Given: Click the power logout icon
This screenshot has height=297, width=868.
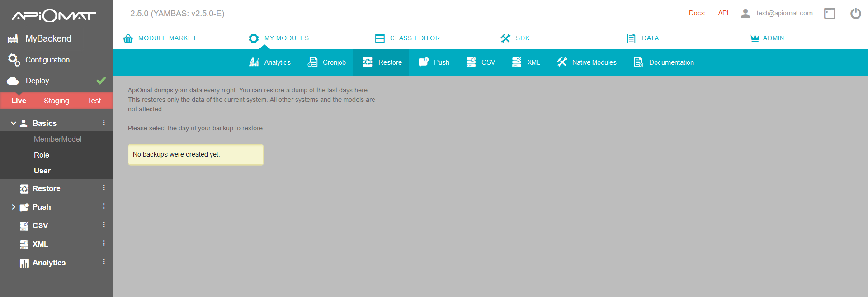Looking at the screenshot, I should [x=856, y=14].
